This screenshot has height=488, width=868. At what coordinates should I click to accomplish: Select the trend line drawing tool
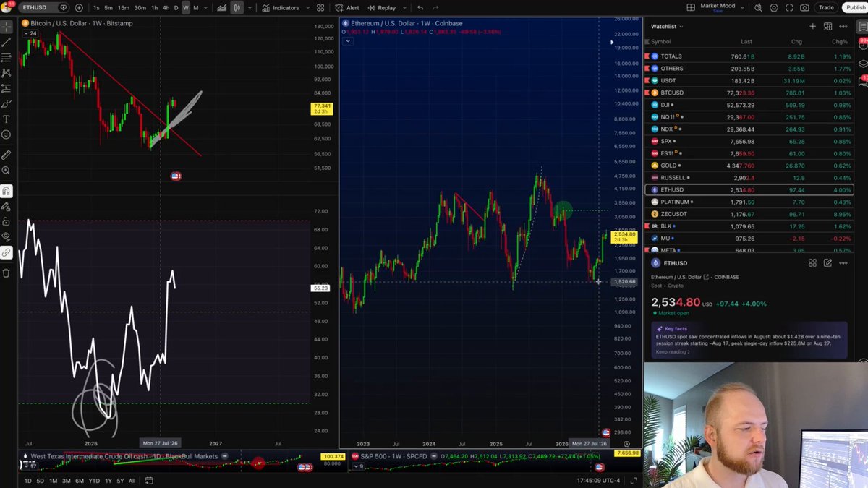[x=6, y=42]
